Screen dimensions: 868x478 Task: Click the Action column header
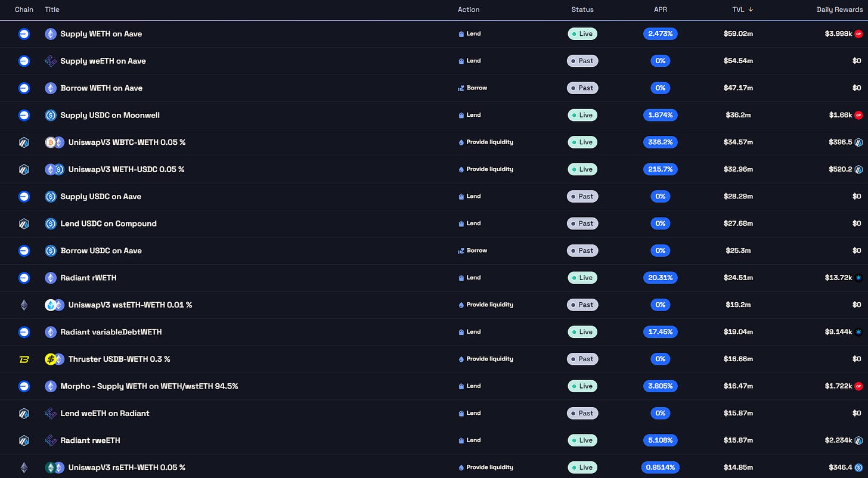[469, 10]
